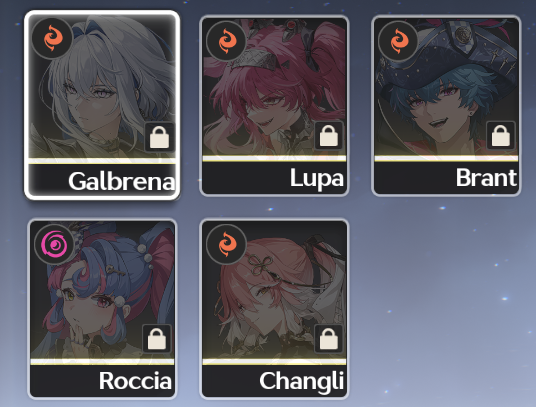Click the Fusion element icon on Galbrena's card
Image resolution: width=536 pixels, height=407 pixels.
coord(53,38)
